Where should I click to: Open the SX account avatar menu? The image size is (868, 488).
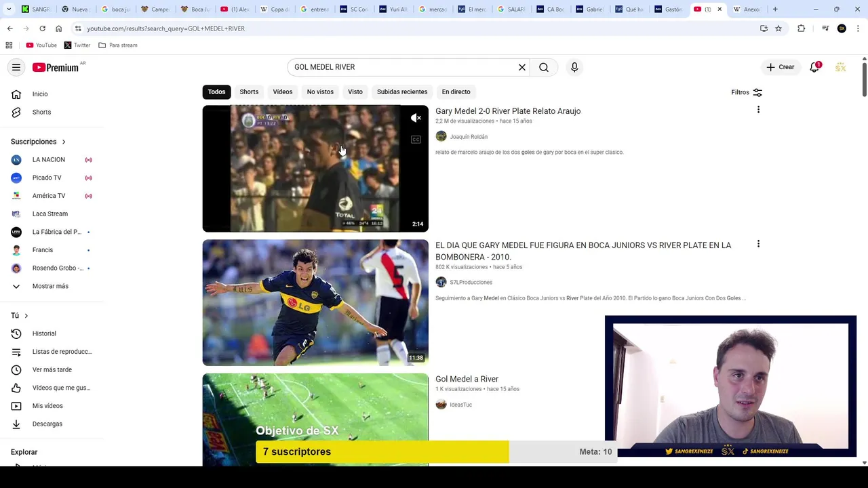[841, 67]
